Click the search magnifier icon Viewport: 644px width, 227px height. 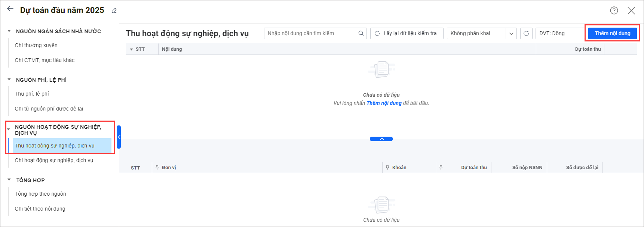361,33
